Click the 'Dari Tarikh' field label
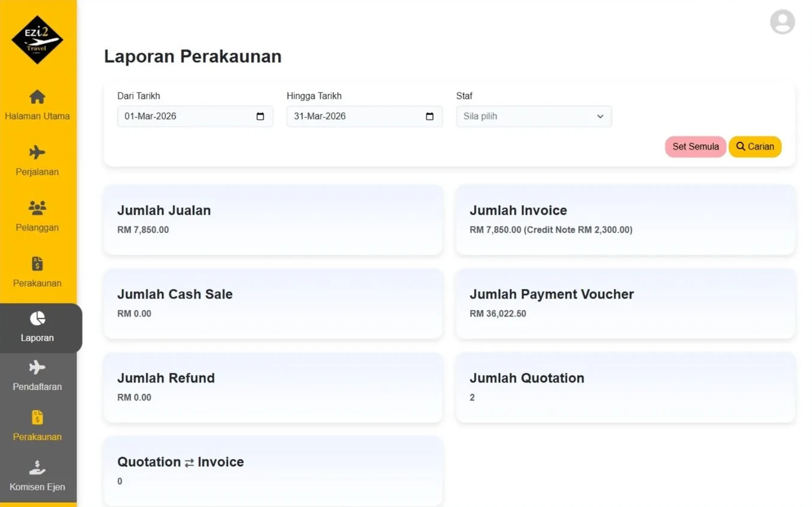 (139, 96)
